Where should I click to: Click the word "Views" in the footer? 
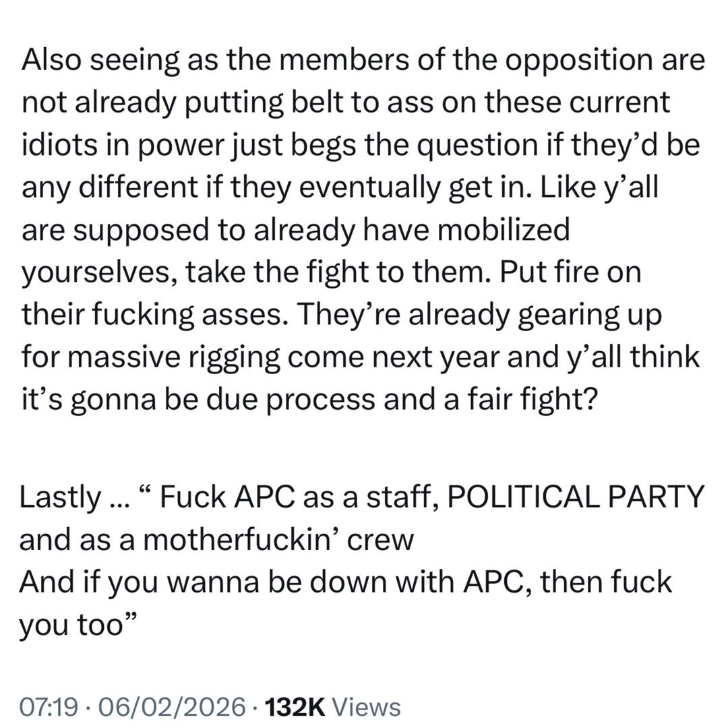(x=367, y=707)
